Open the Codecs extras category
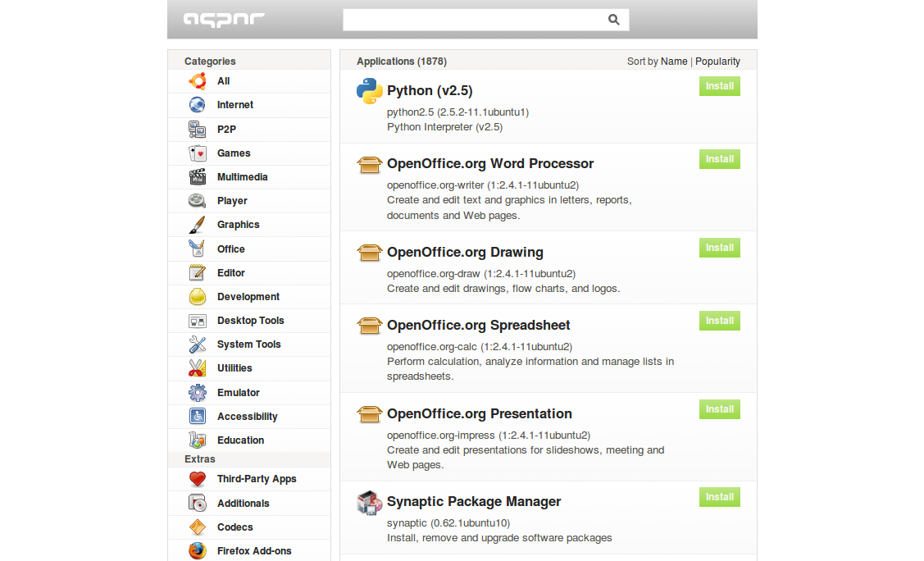The image size is (924, 561). pyautogui.click(x=234, y=527)
